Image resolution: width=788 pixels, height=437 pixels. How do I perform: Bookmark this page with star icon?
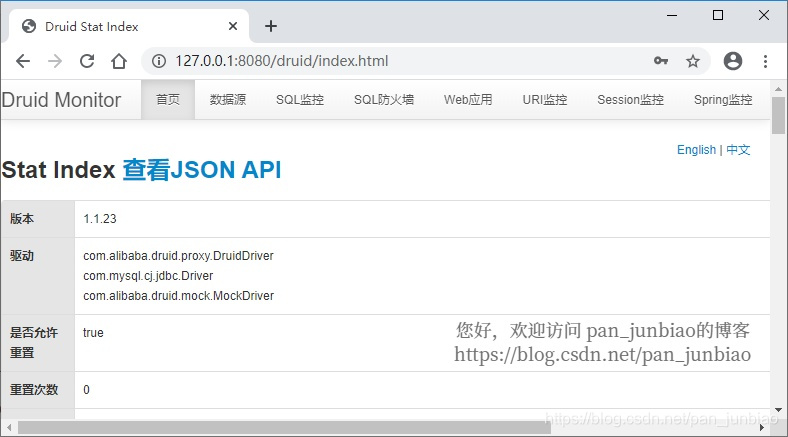tap(693, 61)
